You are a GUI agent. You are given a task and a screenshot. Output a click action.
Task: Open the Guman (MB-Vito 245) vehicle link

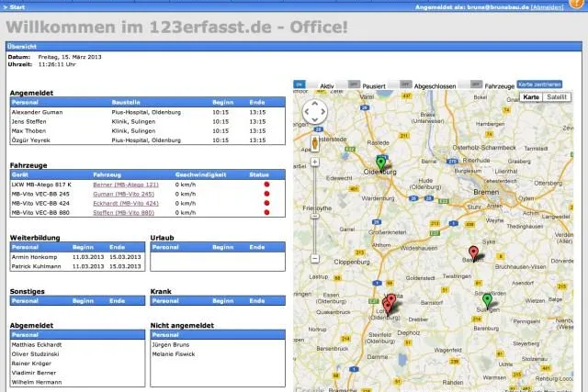click(x=124, y=194)
